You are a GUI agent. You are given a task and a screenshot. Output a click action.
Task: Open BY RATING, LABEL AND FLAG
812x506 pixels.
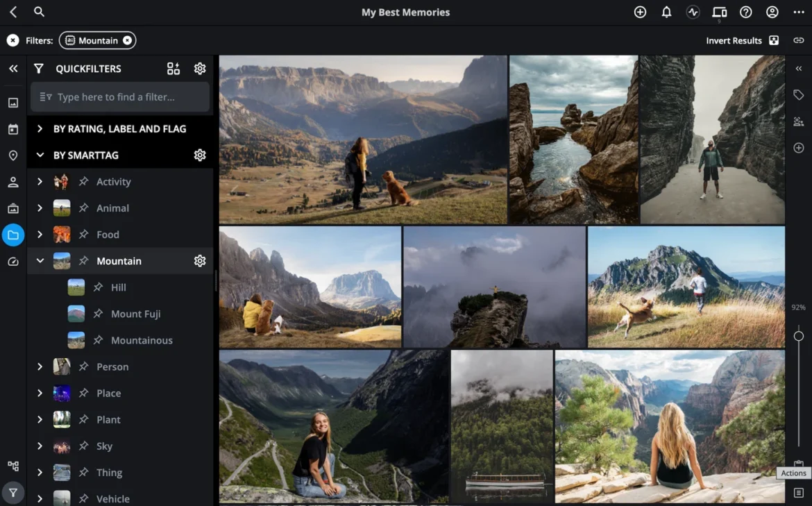119,128
